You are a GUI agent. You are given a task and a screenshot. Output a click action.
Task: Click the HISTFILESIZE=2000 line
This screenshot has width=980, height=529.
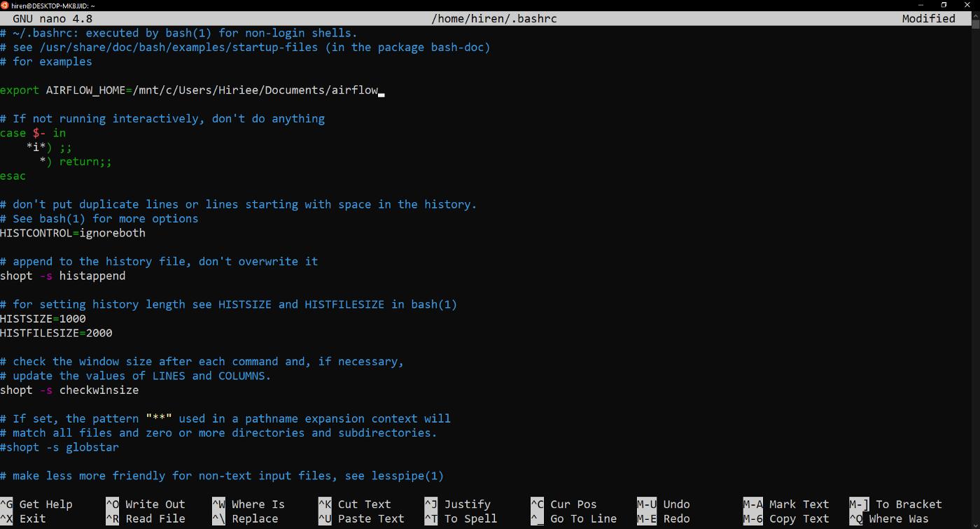(56, 333)
